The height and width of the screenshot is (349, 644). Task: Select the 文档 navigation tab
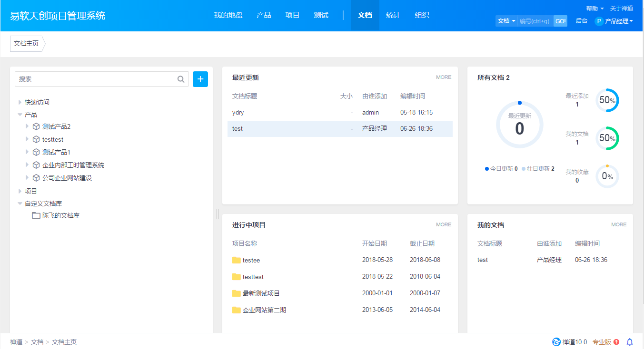click(365, 15)
